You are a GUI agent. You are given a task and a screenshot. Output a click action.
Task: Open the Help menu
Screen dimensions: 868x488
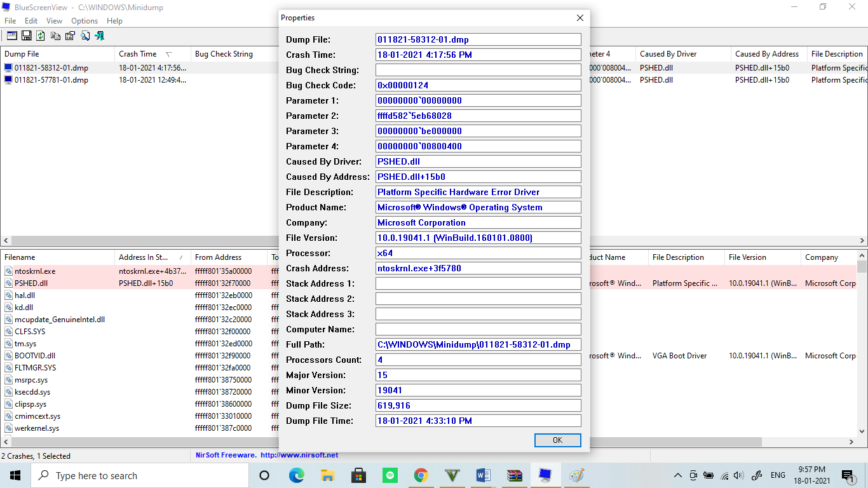pos(114,21)
